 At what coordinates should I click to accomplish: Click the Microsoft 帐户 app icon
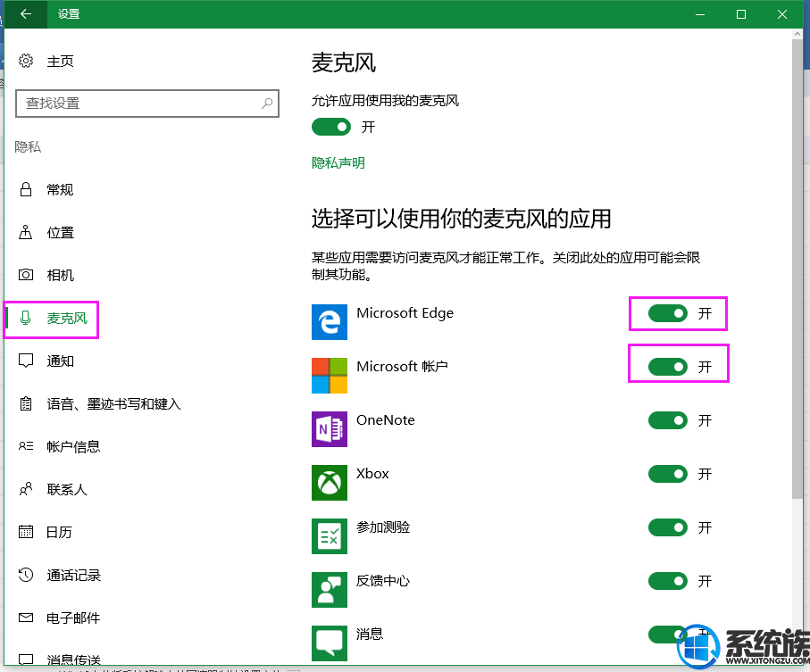pos(330,376)
